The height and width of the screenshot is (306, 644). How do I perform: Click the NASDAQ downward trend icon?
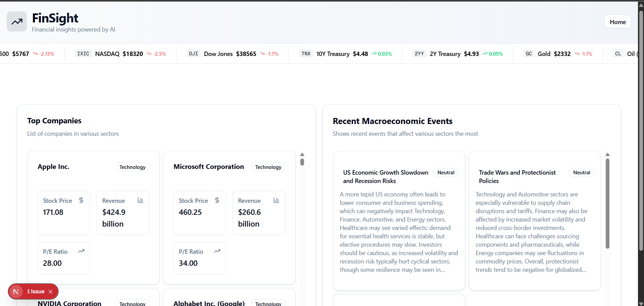(x=149, y=54)
